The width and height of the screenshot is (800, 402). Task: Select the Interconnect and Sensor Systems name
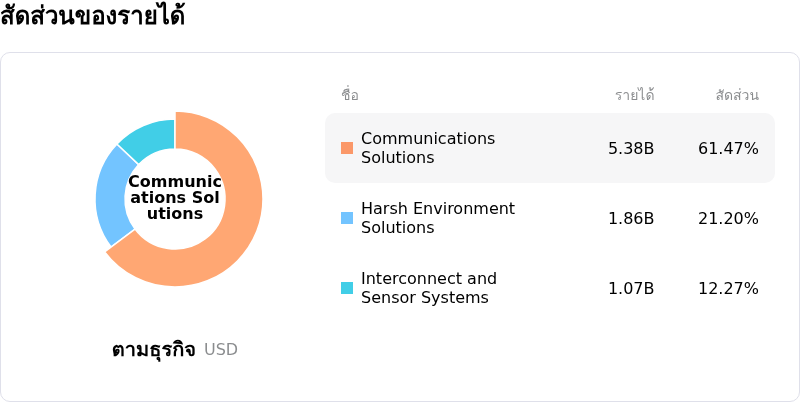pyautogui.click(x=429, y=288)
